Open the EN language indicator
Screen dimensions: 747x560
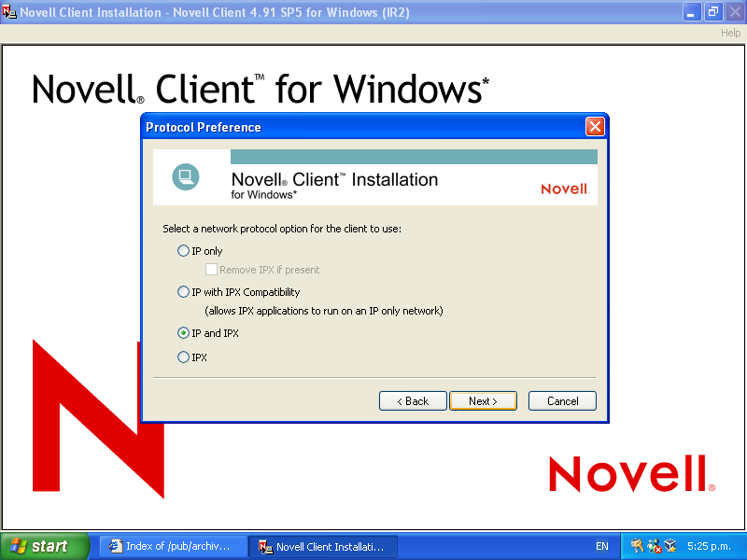coord(602,546)
